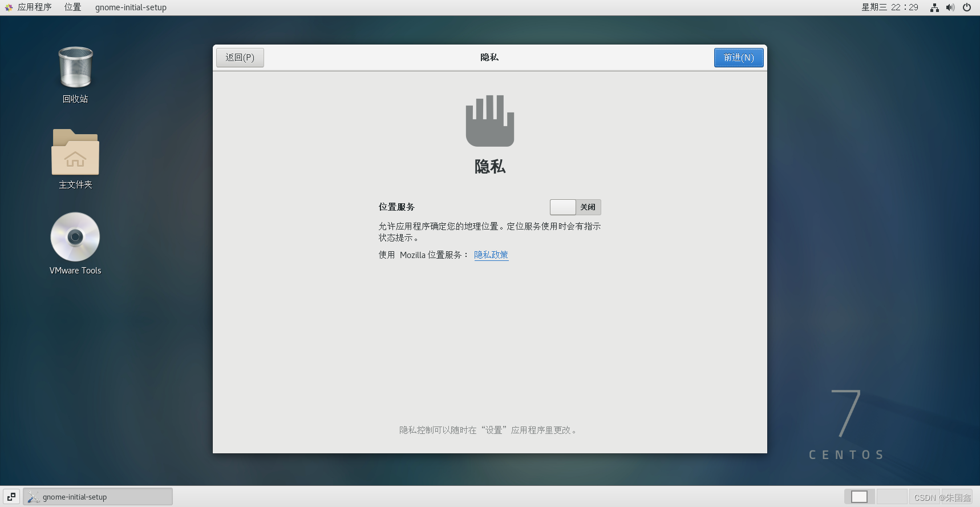Click the 允许应用程序确定您的地理位置 description
Image resolution: width=980 pixels, height=507 pixels.
[x=489, y=232]
